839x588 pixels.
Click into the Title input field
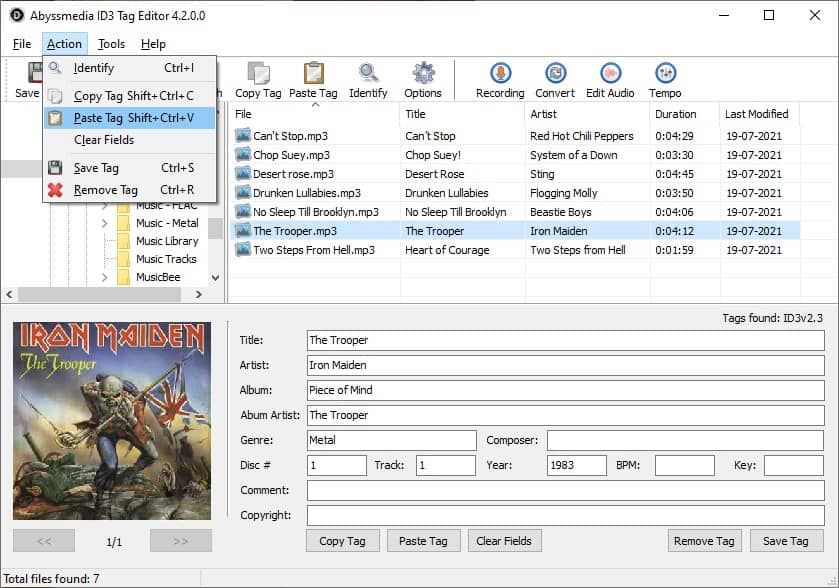point(566,340)
